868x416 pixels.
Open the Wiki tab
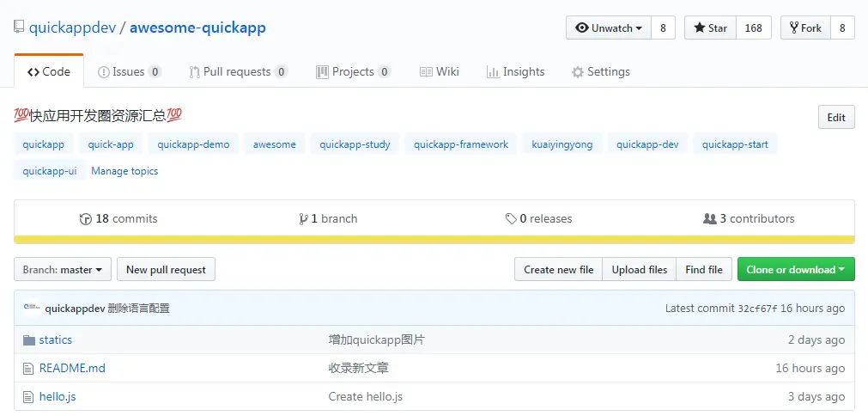point(440,71)
